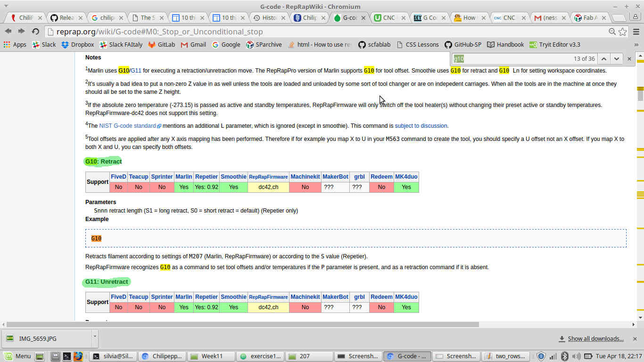
Task: Switch to the History tab
Action: click(269, 18)
